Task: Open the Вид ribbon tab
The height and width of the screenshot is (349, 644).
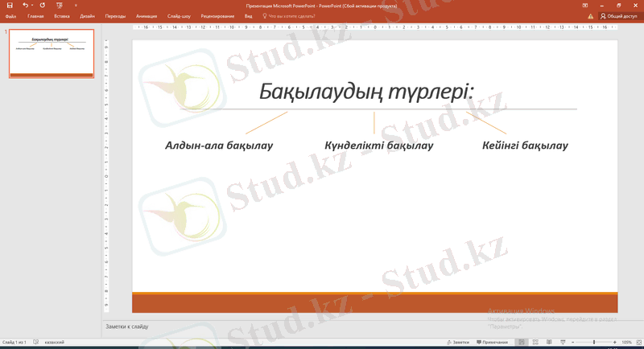Action: (249, 16)
